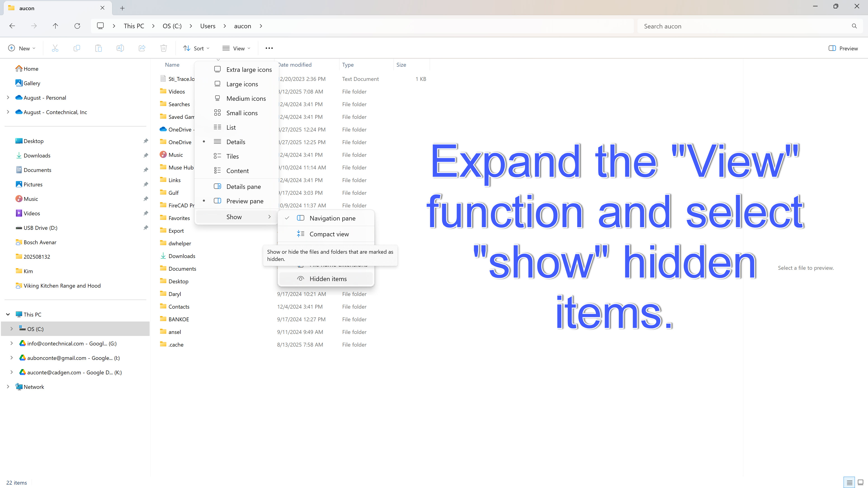868x488 pixels.
Task: Open the Show submenu
Action: 236,217
